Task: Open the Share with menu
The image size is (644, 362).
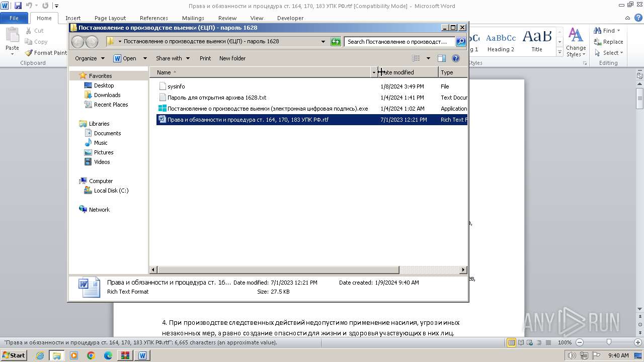Action: click(x=173, y=58)
